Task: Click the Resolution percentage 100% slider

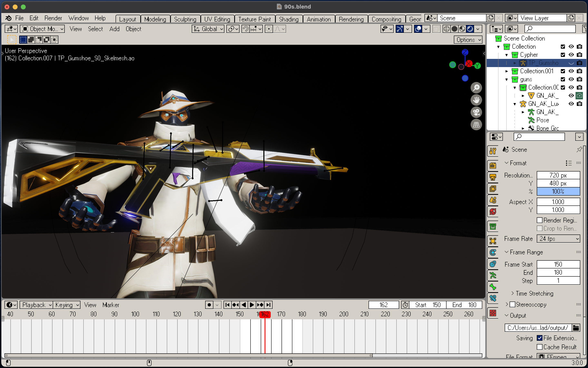Action: (x=558, y=191)
